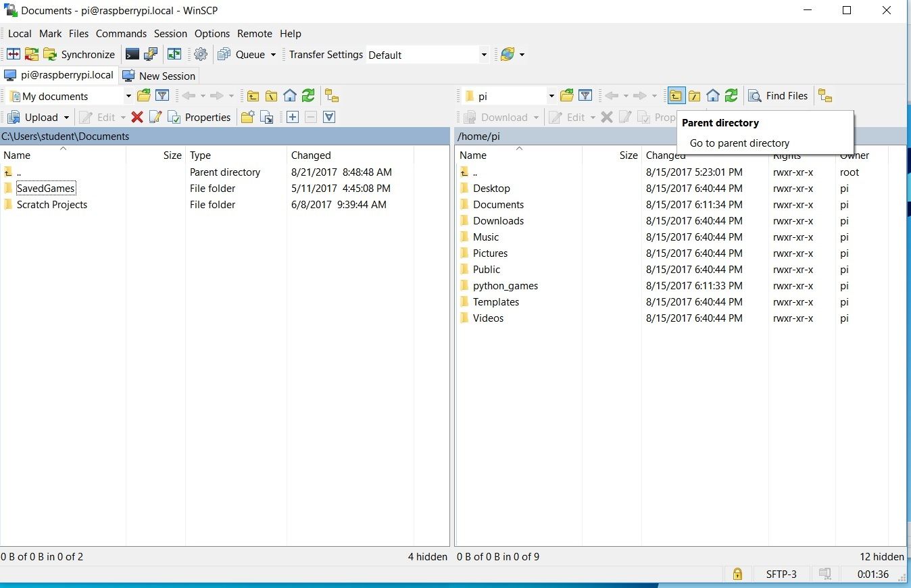Click the Synchronize button

[x=80, y=54]
